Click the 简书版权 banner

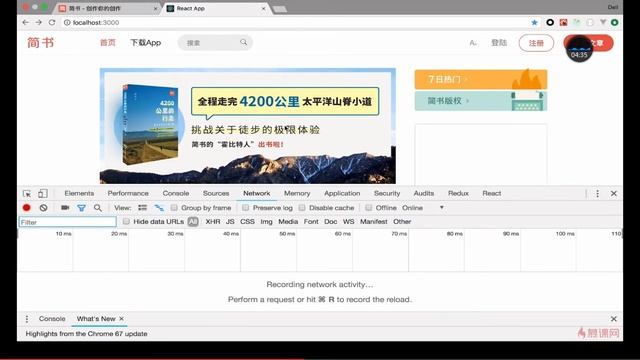481,101
